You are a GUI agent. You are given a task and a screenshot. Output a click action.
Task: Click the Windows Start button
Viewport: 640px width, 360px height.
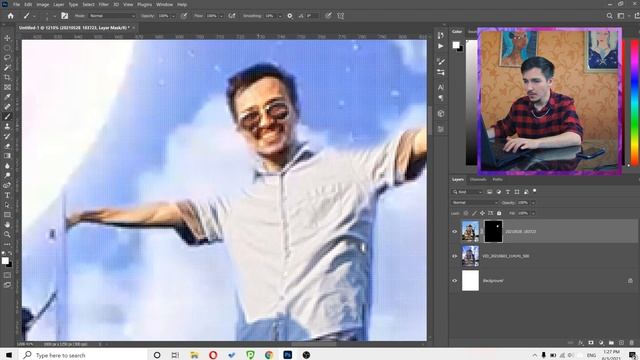(x=9, y=355)
